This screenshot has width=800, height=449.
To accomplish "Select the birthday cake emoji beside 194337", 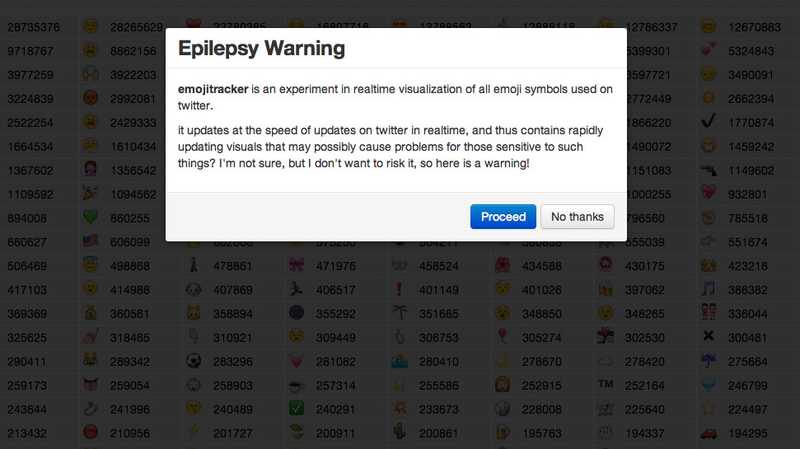I will tap(605, 432).
